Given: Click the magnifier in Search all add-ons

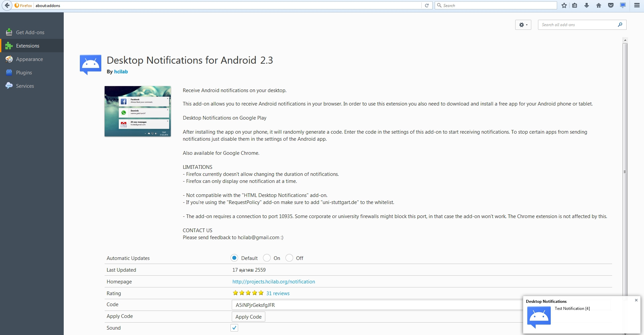Looking at the screenshot, I should [620, 24].
